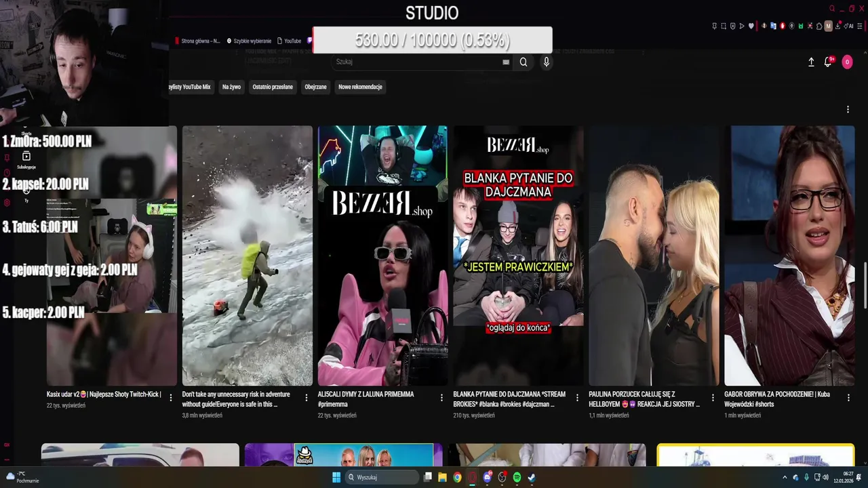Open Discord from taskbar
Viewport: 868px width, 488px height.
coord(487,477)
